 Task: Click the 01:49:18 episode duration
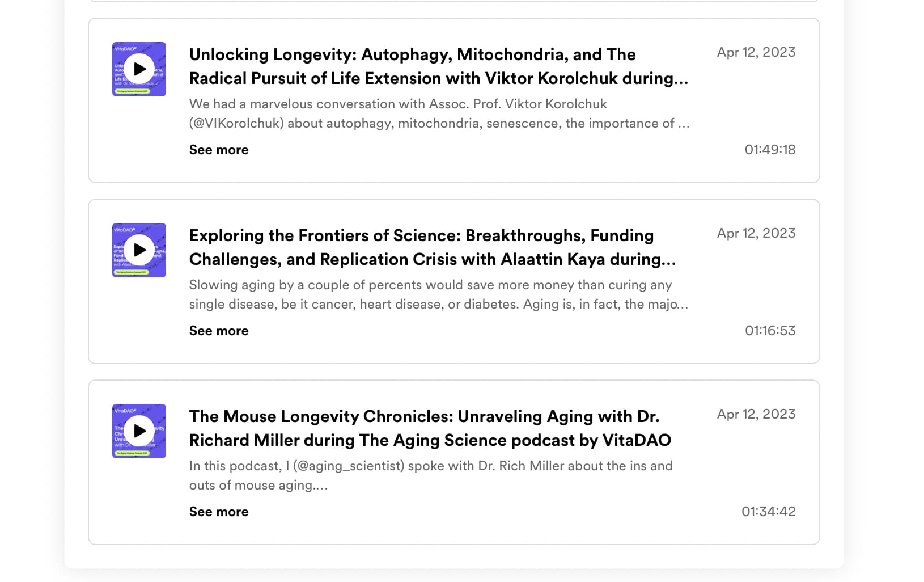pyautogui.click(x=770, y=150)
